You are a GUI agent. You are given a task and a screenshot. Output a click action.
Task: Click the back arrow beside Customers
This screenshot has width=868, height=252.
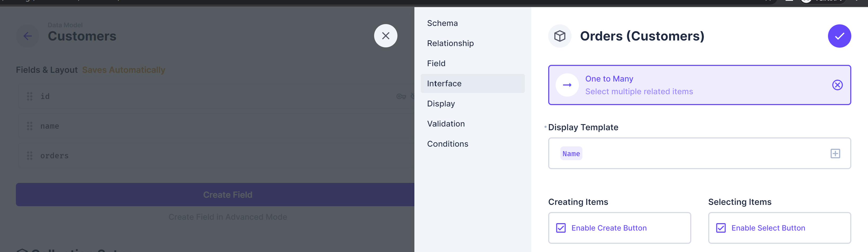point(27,36)
